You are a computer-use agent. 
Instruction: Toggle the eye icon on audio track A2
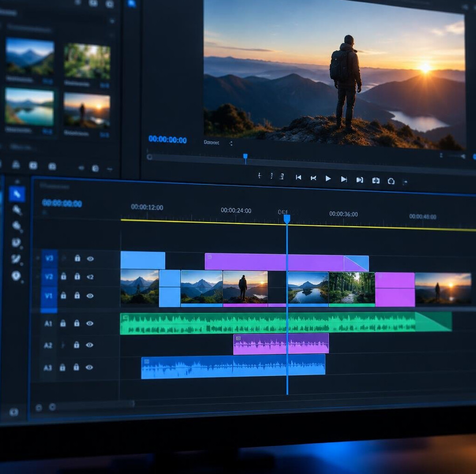point(89,345)
